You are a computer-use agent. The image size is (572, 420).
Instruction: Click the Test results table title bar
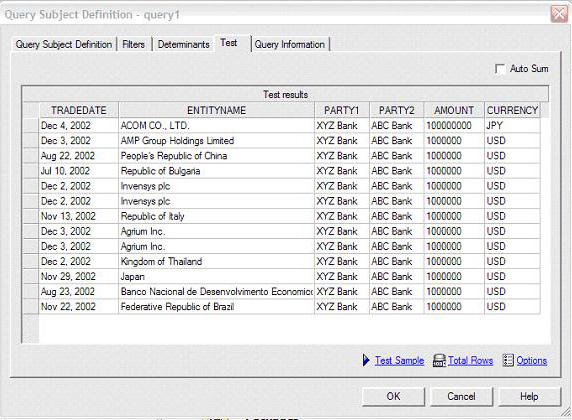(285, 95)
